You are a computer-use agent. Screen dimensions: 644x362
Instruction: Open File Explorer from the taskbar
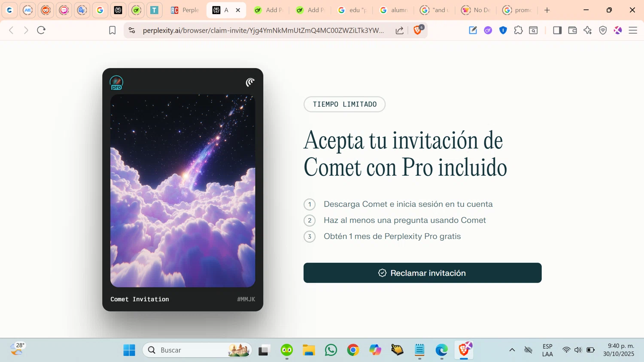309,350
